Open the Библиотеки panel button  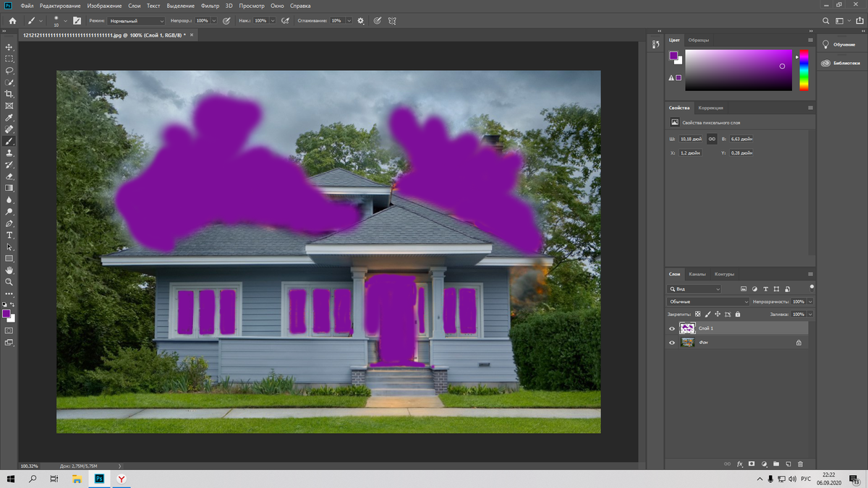click(x=841, y=63)
